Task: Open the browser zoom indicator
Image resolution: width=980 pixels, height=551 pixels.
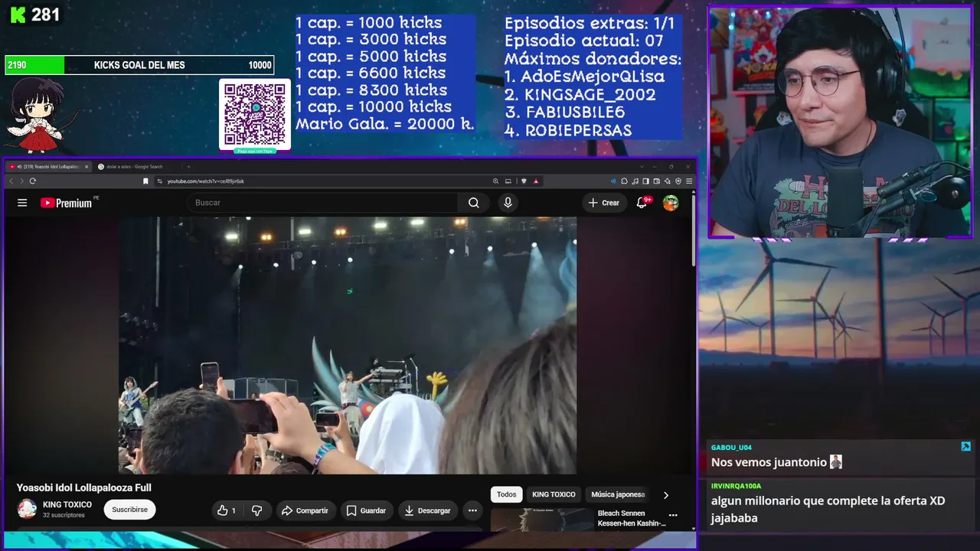Action: (495, 181)
